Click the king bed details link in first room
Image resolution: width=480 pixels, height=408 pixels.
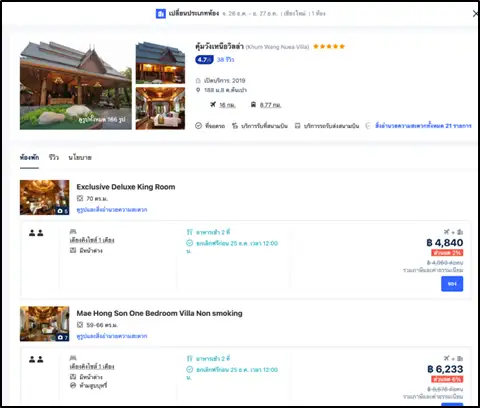click(x=92, y=240)
